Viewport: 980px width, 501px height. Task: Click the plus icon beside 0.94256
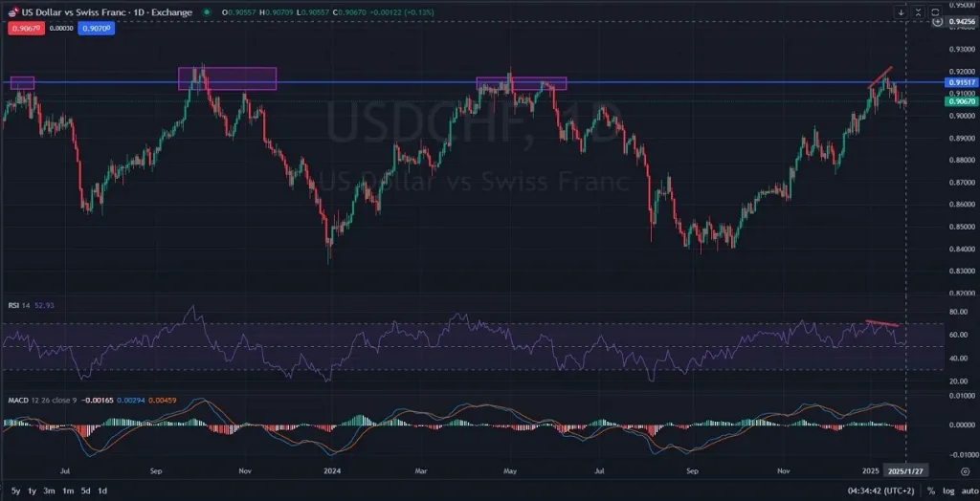pos(938,21)
